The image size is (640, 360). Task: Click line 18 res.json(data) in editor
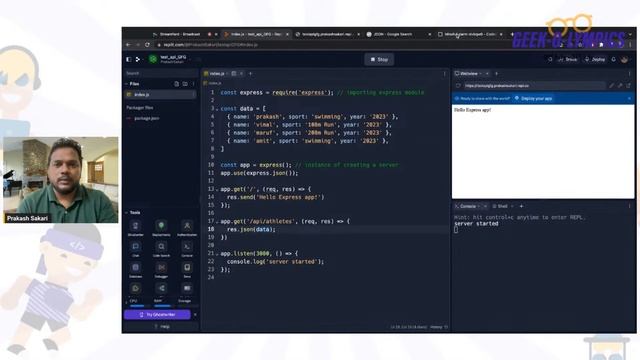pos(251,229)
